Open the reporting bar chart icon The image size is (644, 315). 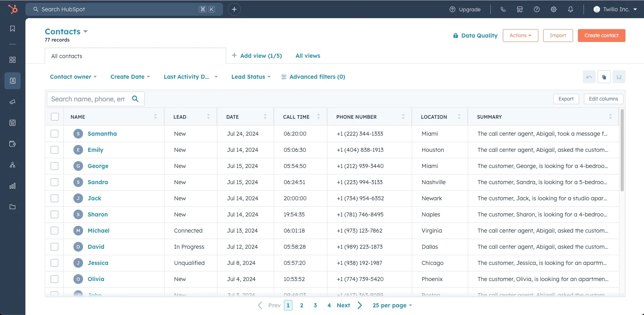click(13, 186)
